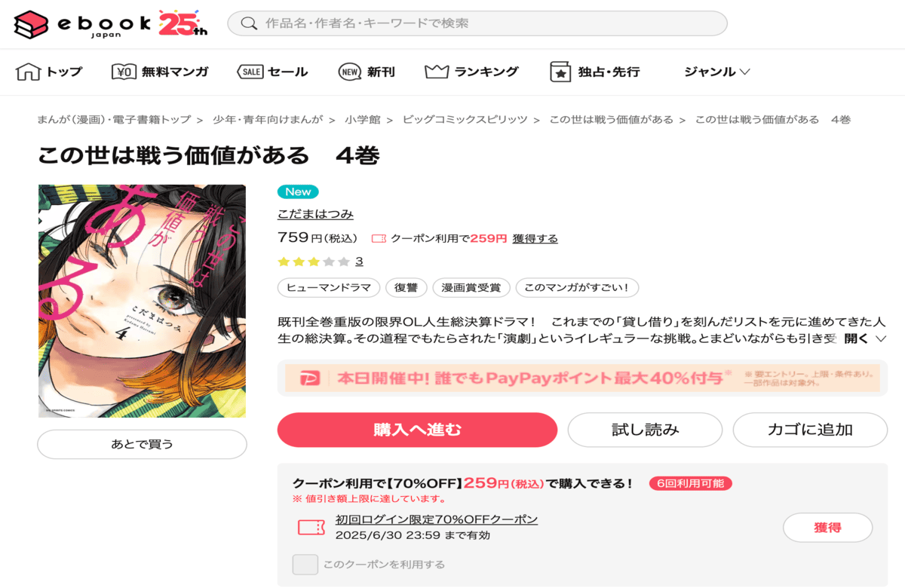The image size is (905, 588).
Task: Select the ヒューマンドラマ tag
Action: tap(328, 287)
